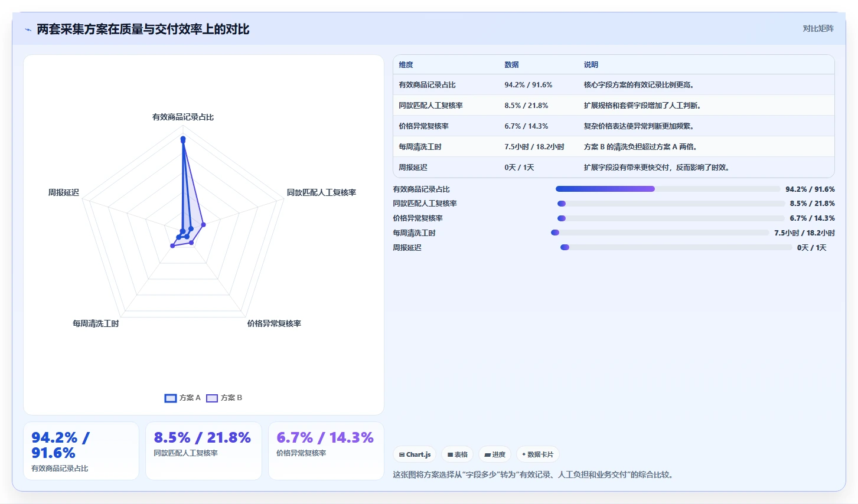This screenshot has height=504, width=858.
Task: Click the footer note starting 这张图将方案选择
Action: [x=534, y=474]
